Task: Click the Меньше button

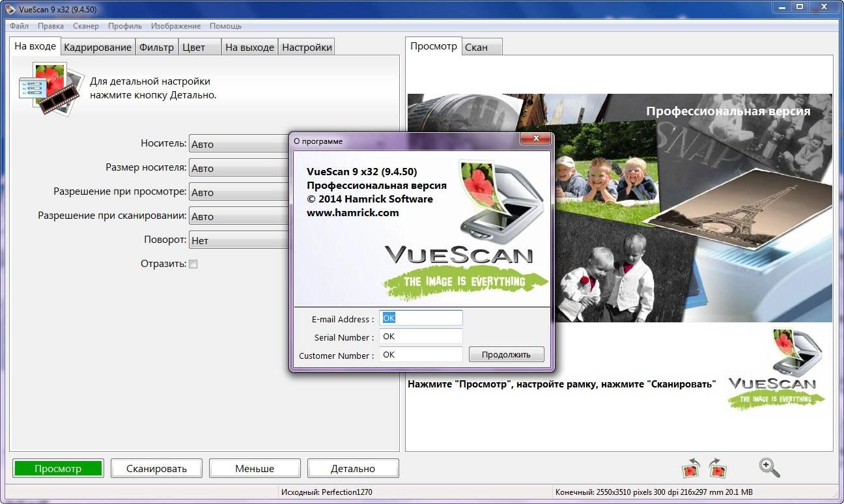Action: coord(255,468)
